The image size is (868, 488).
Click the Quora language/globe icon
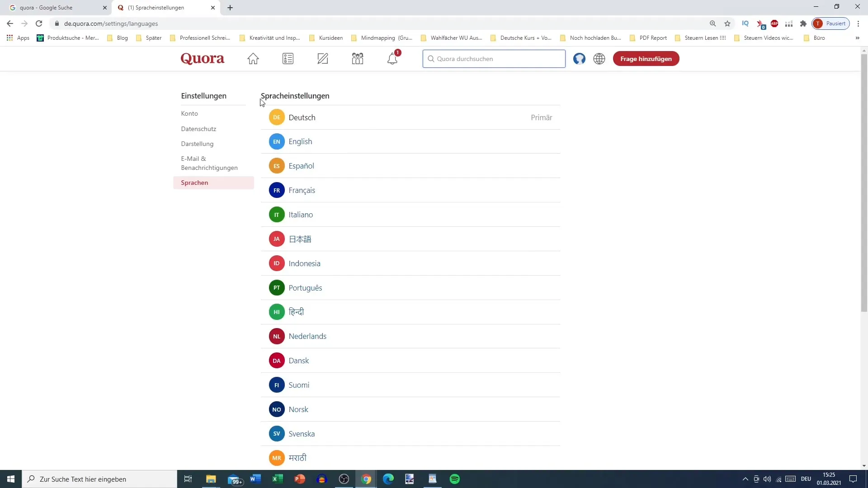[599, 58]
